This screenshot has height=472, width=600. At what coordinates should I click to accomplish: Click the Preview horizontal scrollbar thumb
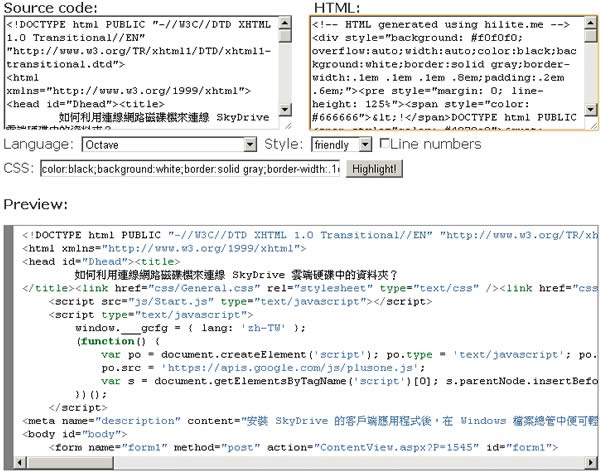[x=70, y=462]
